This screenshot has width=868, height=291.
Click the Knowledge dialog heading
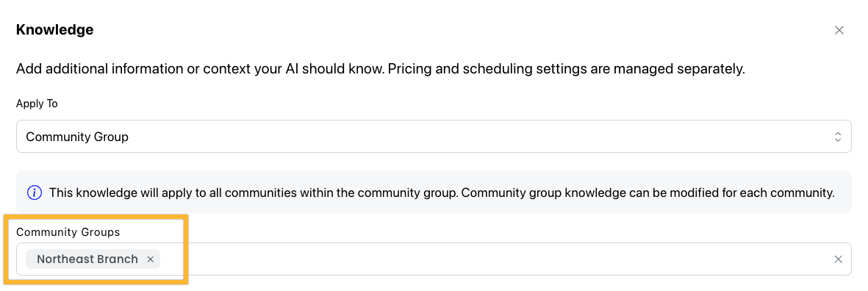55,30
